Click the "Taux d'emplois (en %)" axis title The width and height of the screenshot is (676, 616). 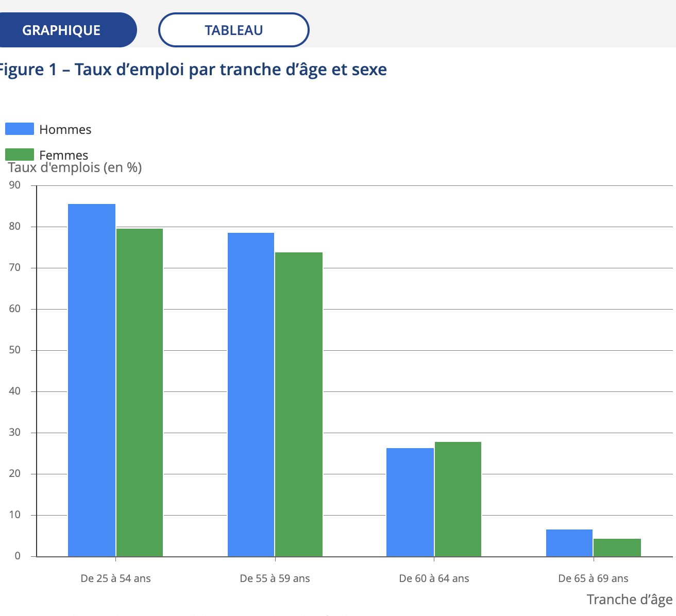click(75, 167)
